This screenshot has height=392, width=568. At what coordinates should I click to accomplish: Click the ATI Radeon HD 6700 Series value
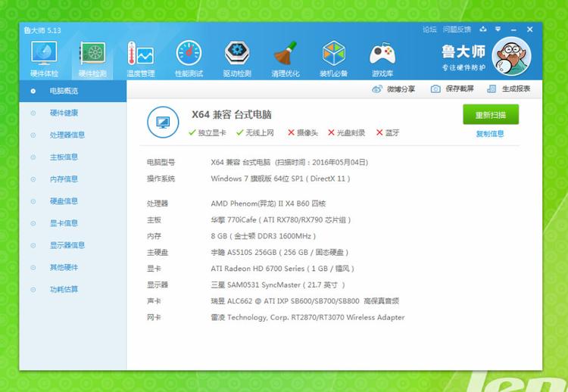(x=282, y=269)
